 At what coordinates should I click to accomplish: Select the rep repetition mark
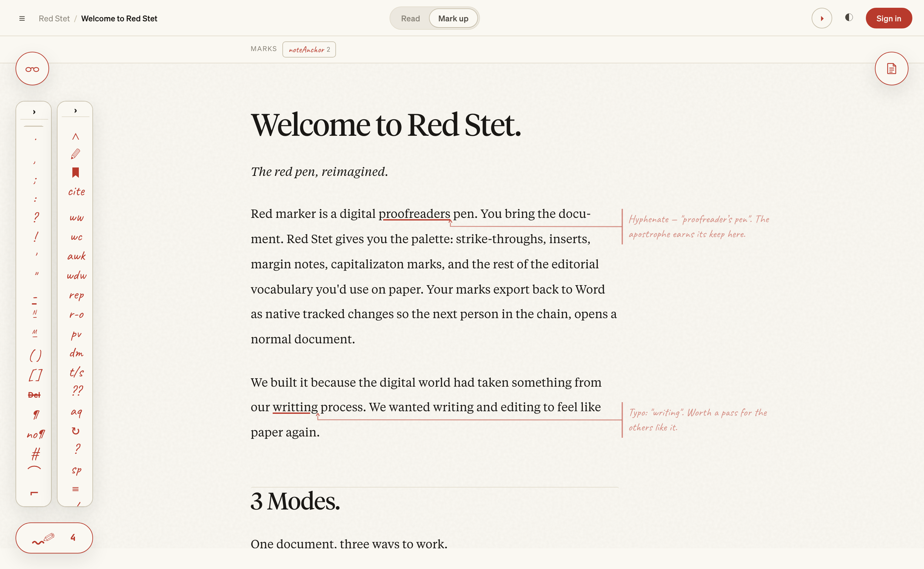[x=76, y=295]
